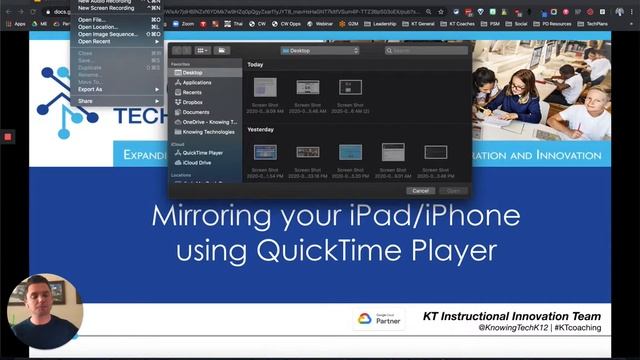
Task: Select Yesterday screenshot ending 1.54 PM
Action: pos(265,160)
